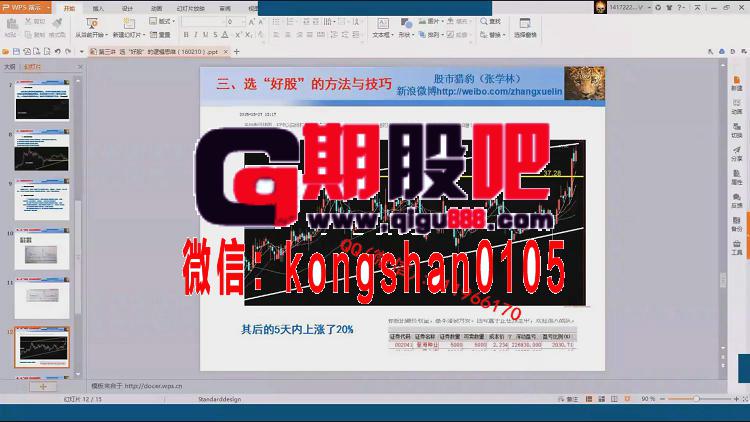Open the Replace (替换) dropdown
The height and width of the screenshot is (422, 750).
click(x=493, y=34)
